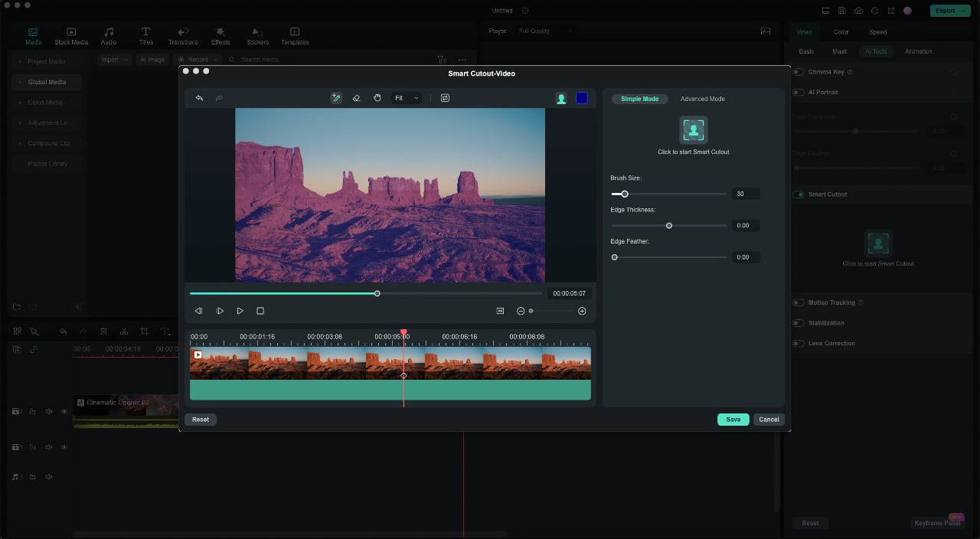Click the zoom in icon below the preview
This screenshot has width=980, height=539.
coord(582,311)
